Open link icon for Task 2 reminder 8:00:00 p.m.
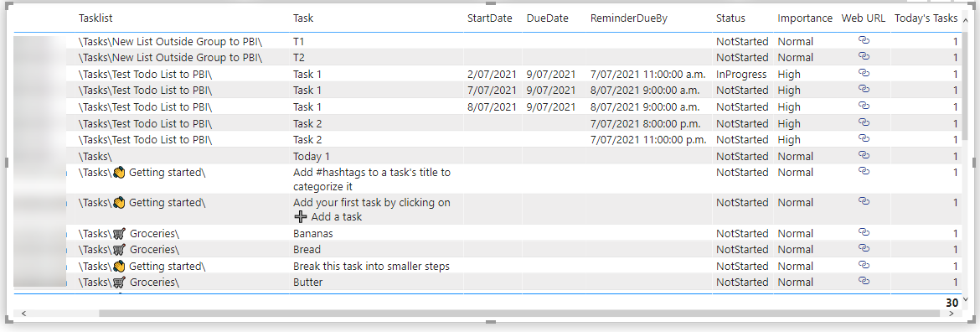 point(864,122)
